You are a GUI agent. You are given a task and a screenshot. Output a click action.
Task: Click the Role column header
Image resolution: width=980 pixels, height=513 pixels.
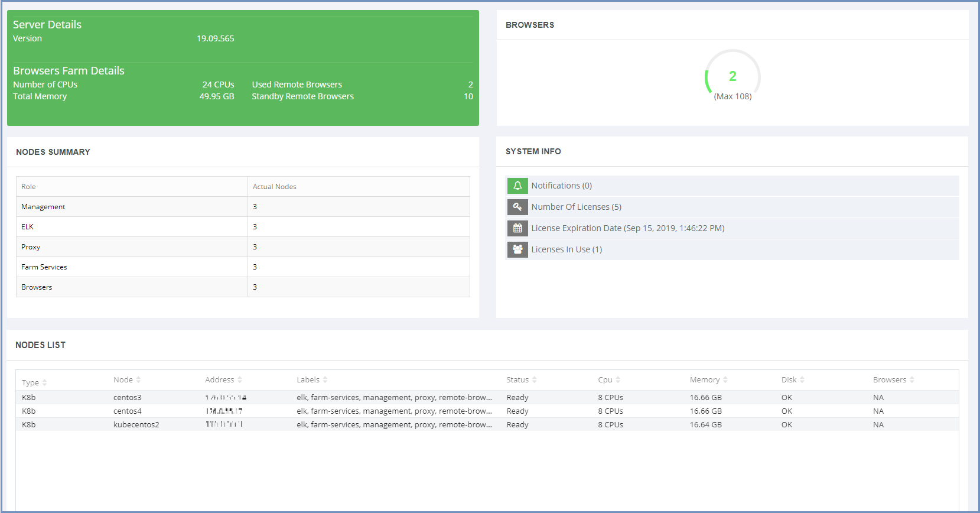(28, 187)
